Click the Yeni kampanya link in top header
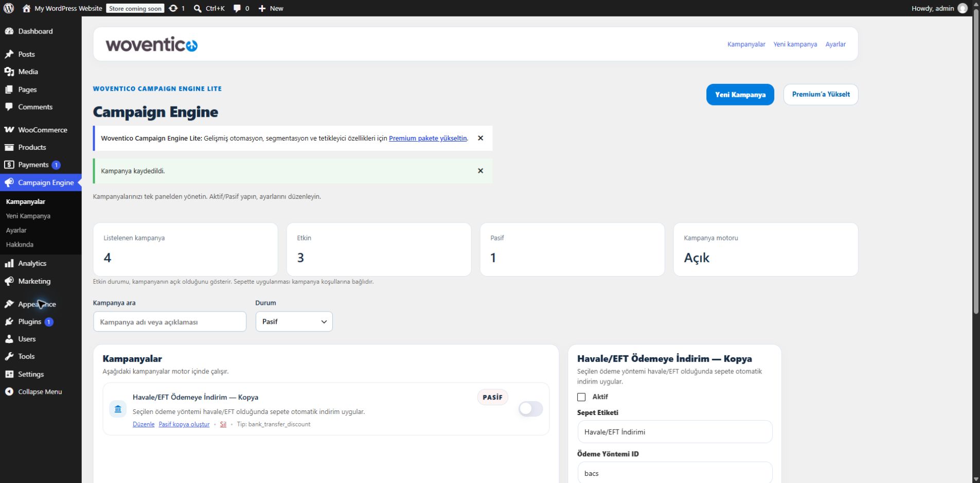980x483 pixels. (795, 44)
